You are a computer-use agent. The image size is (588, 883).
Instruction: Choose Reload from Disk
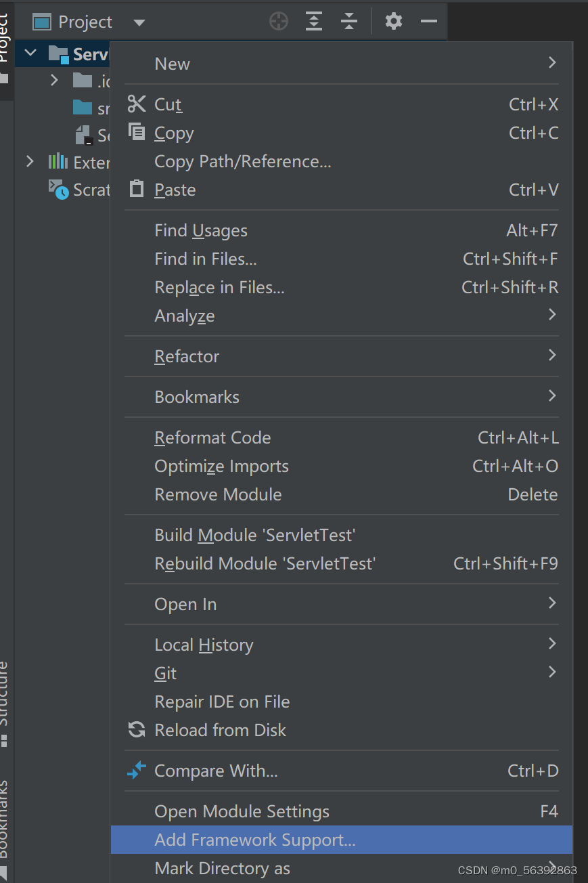click(x=342, y=730)
